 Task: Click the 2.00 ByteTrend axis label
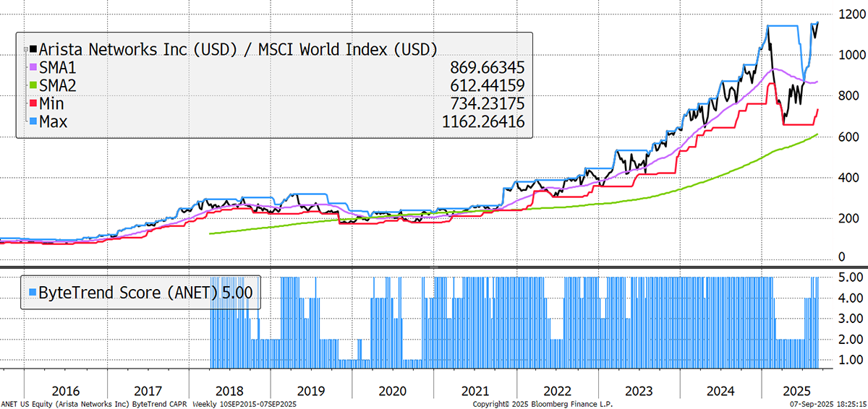pyautogui.click(x=851, y=338)
